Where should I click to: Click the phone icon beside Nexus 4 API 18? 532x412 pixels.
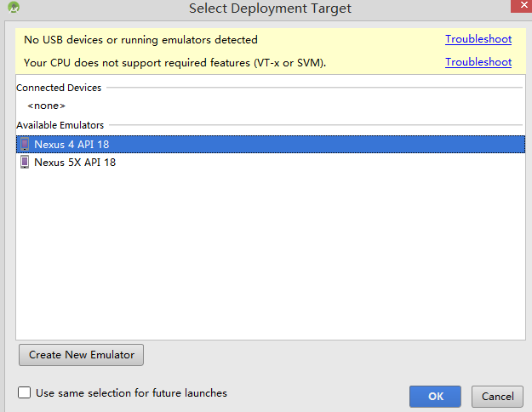pos(25,144)
